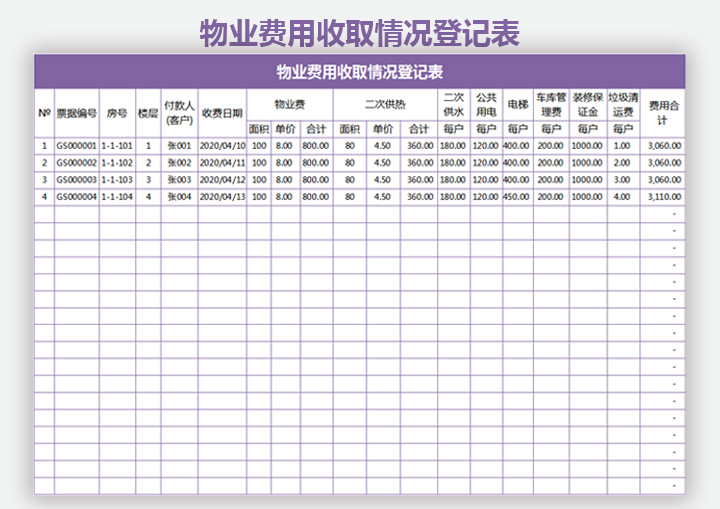Screen dimensions: 720x509
Task: Select payer cell 张002
Action: (179, 163)
